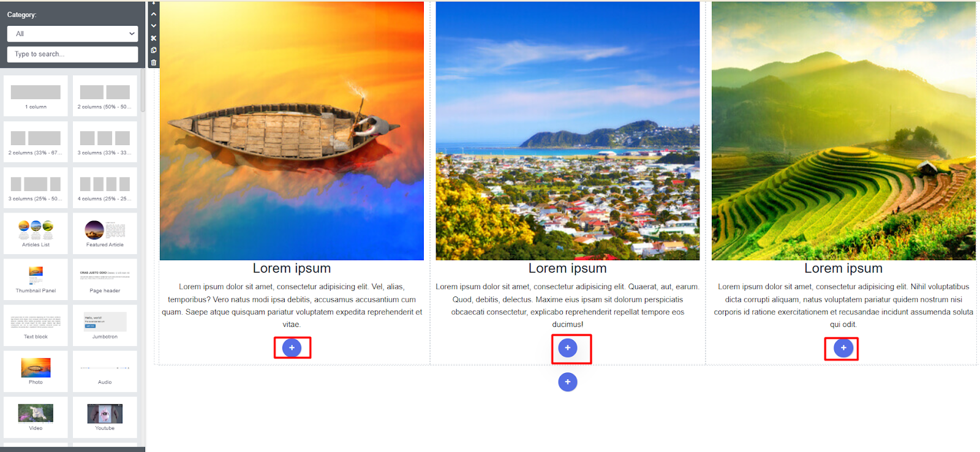Click plus button below the three-column container
Screen dimensions: 980x452
[568, 382]
